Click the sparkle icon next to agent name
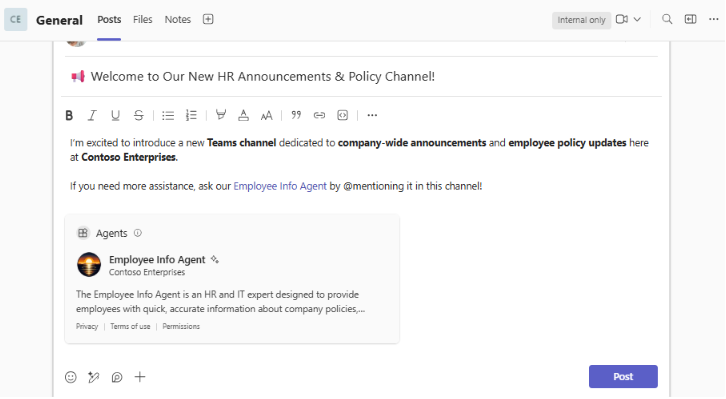Viewport: 726px width, 399px height. 214,259
